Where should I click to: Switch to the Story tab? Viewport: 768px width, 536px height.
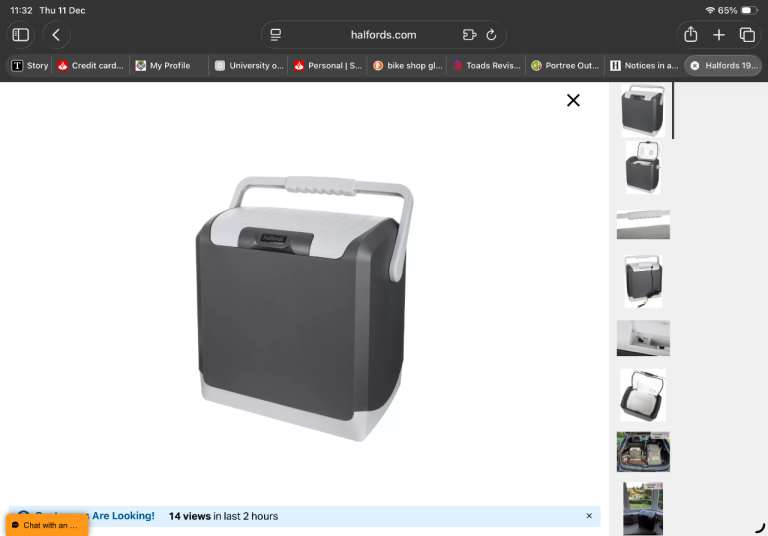30,66
